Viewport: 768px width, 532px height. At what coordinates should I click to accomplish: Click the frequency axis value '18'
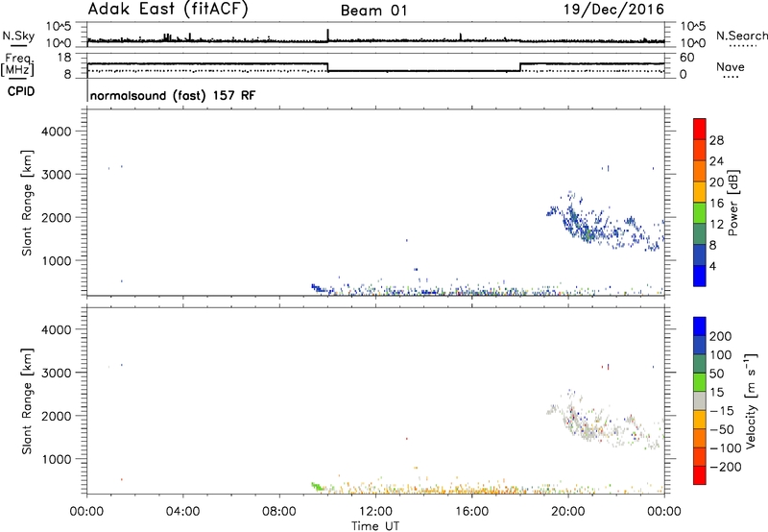tap(65, 58)
